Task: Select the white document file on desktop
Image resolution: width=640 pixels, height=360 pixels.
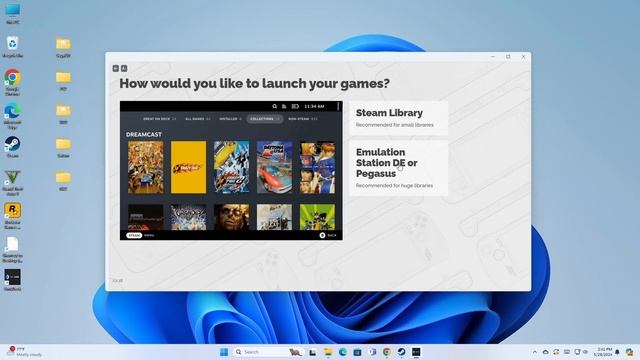Action: coord(13,249)
